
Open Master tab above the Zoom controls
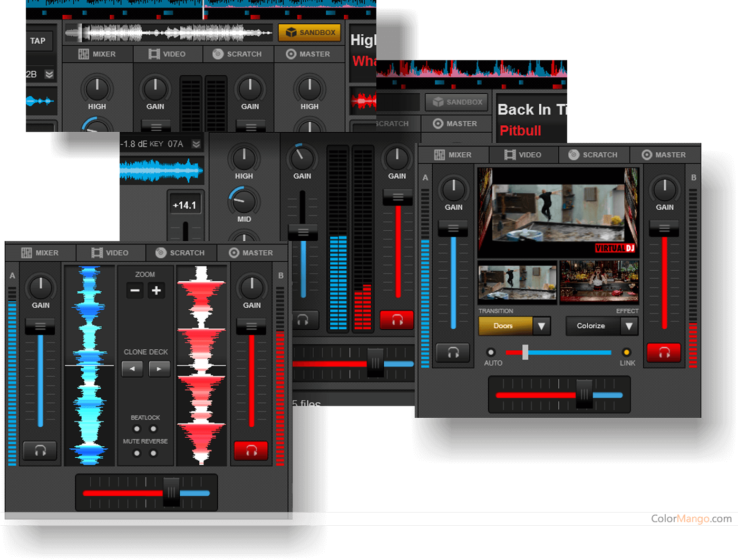pyautogui.click(x=251, y=253)
